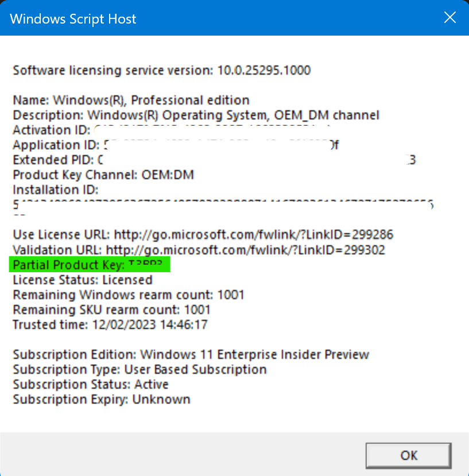
Task: Click the Activation ID line
Action: point(52,130)
